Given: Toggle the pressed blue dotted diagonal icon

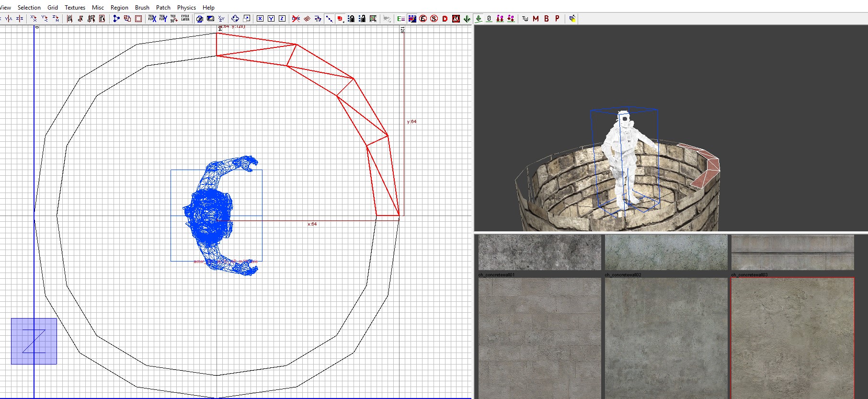Looking at the screenshot, I should [329, 19].
